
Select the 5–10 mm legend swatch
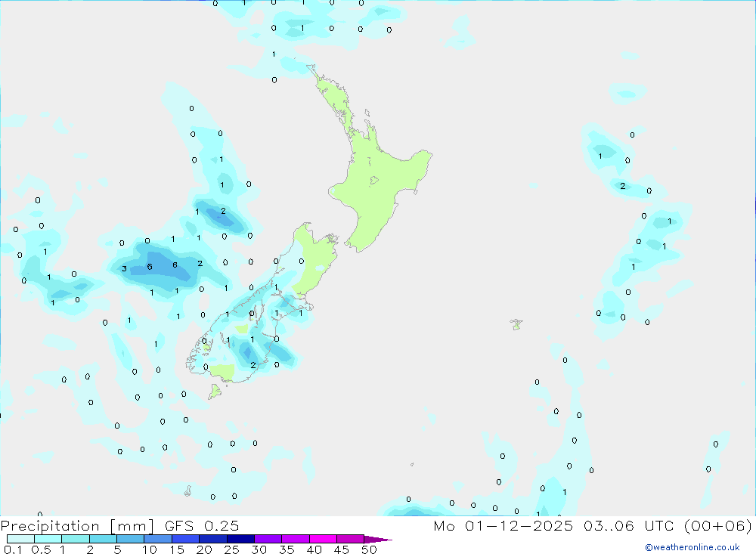pos(131,539)
